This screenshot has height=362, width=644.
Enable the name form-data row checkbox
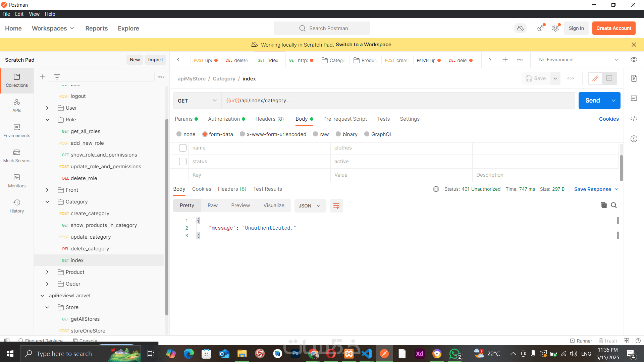(x=183, y=148)
